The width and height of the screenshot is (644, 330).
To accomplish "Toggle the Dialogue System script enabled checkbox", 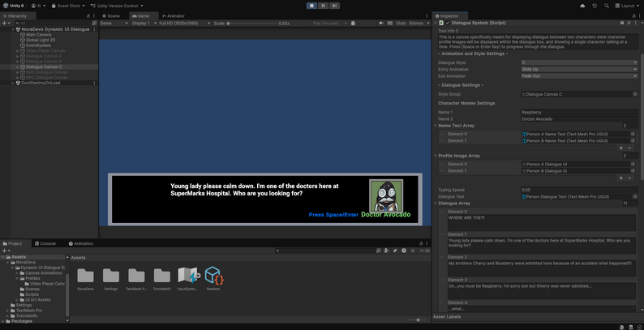I will click(448, 23).
